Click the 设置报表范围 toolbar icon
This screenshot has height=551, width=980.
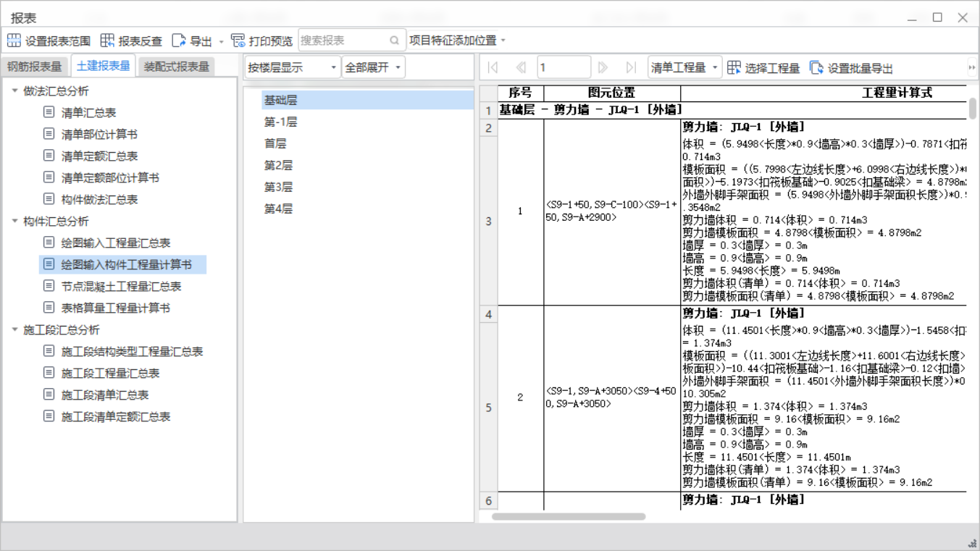tap(14, 41)
